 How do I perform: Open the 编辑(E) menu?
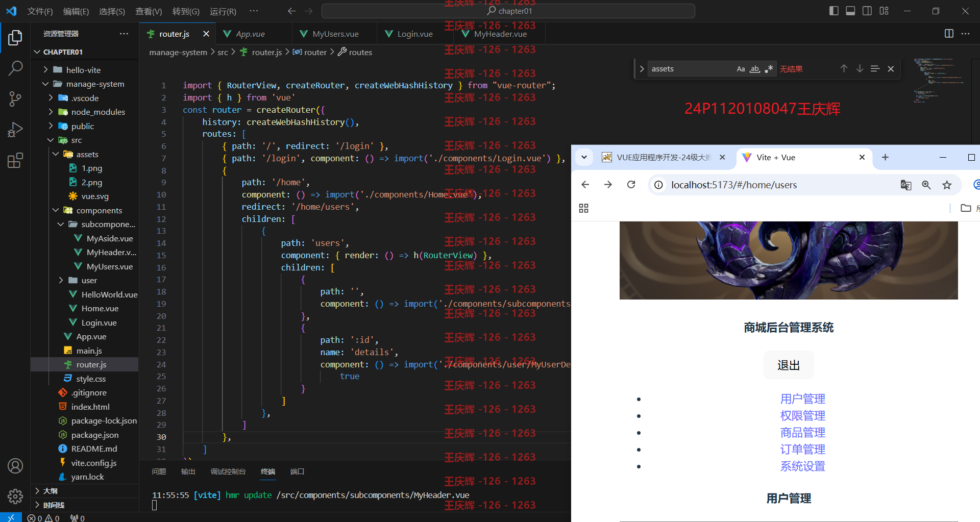click(x=76, y=11)
